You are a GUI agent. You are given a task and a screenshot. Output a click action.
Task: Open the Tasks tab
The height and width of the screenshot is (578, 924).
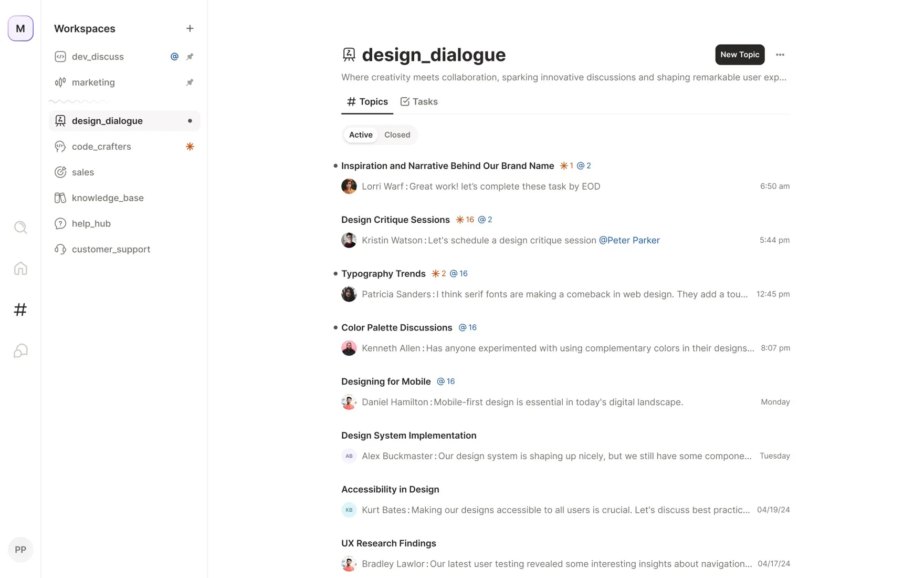[x=419, y=102]
